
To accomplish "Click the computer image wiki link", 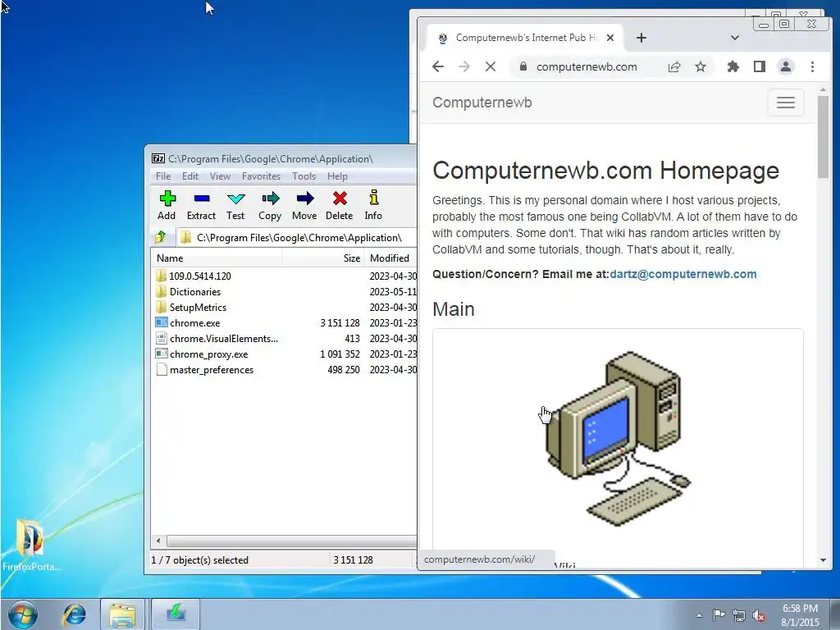I will point(618,438).
